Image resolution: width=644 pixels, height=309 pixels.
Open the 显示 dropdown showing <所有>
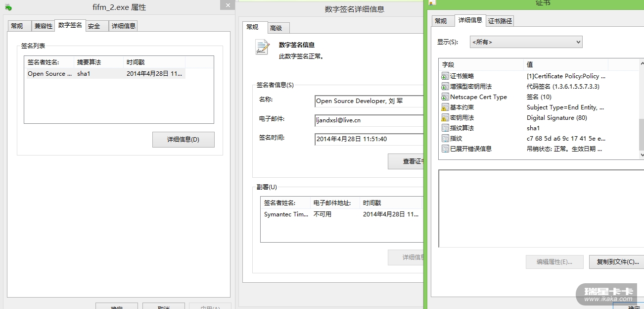(x=526, y=42)
